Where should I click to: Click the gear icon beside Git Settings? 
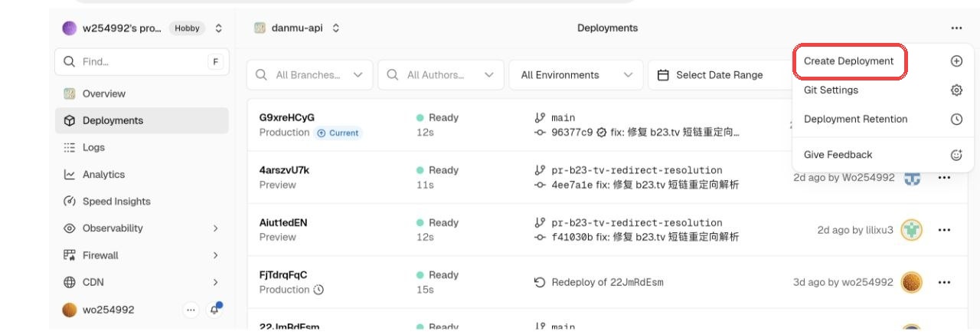click(x=956, y=90)
